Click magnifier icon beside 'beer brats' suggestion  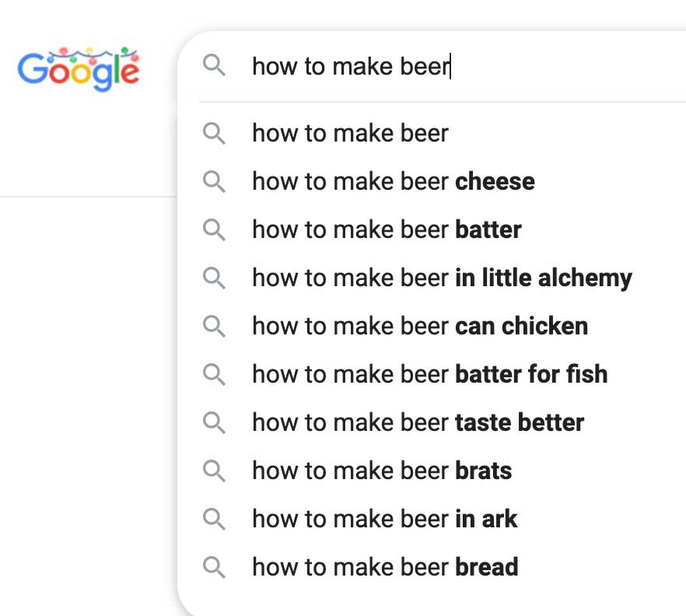(x=214, y=471)
